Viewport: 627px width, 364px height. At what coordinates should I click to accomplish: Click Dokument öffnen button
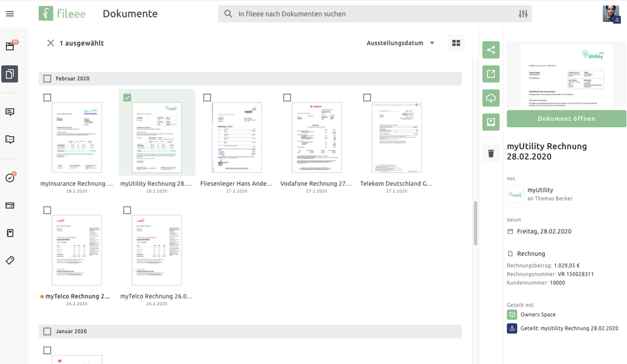[x=566, y=118]
